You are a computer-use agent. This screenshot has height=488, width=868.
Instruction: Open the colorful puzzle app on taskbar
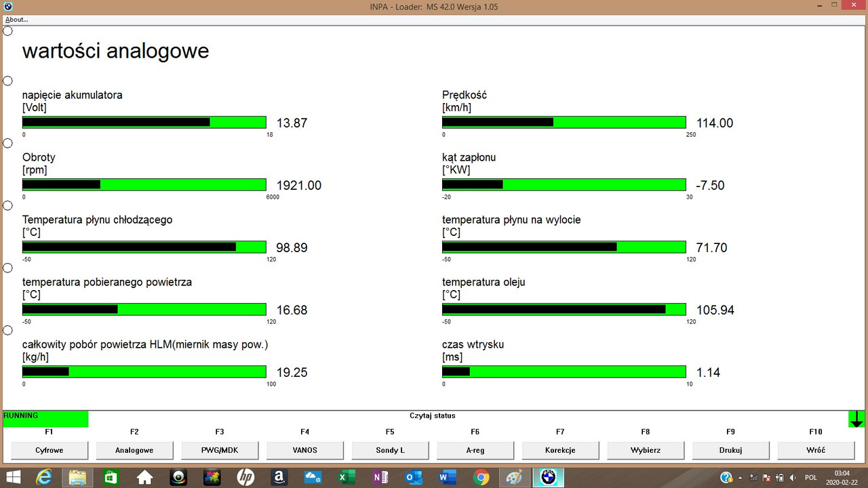(212, 477)
